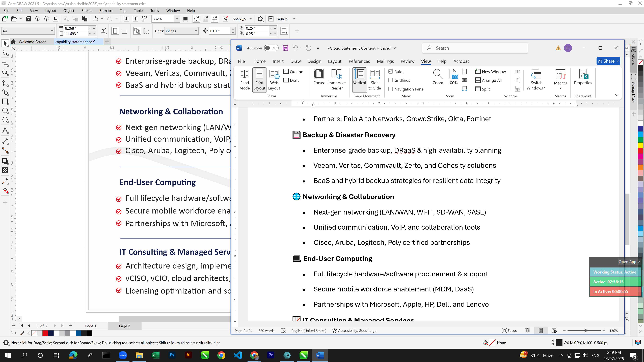Image resolution: width=644 pixels, height=362 pixels.
Task: Select the Rectangle tool in CorelDRAW
Action: [5, 101]
